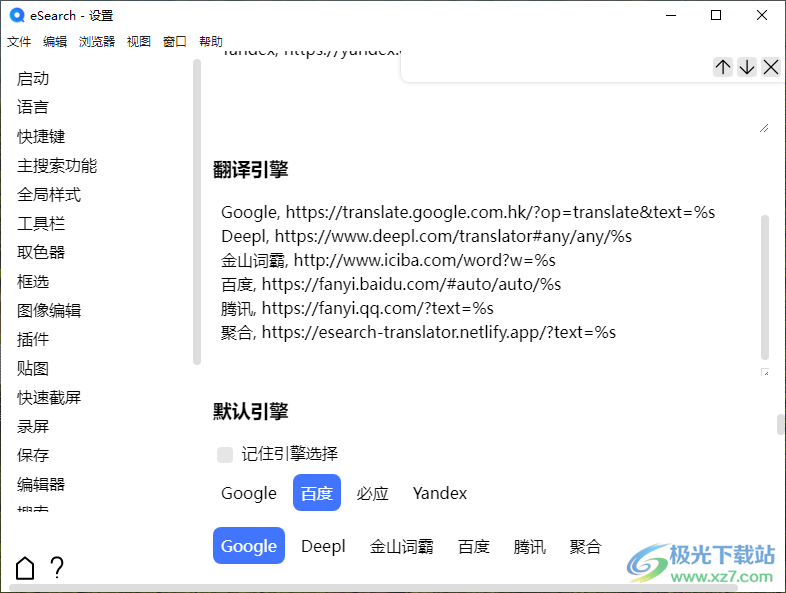Click the translation textarea resize handle

click(765, 372)
